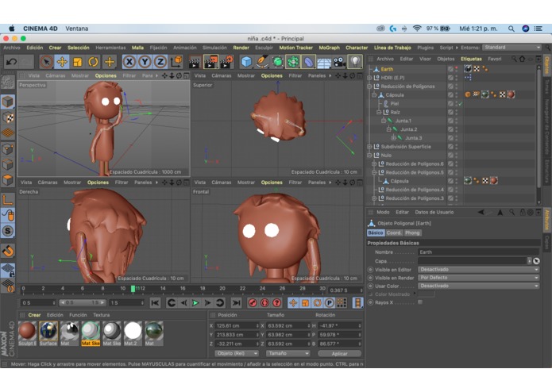Toggle visibility dots for Earth object

457,69
